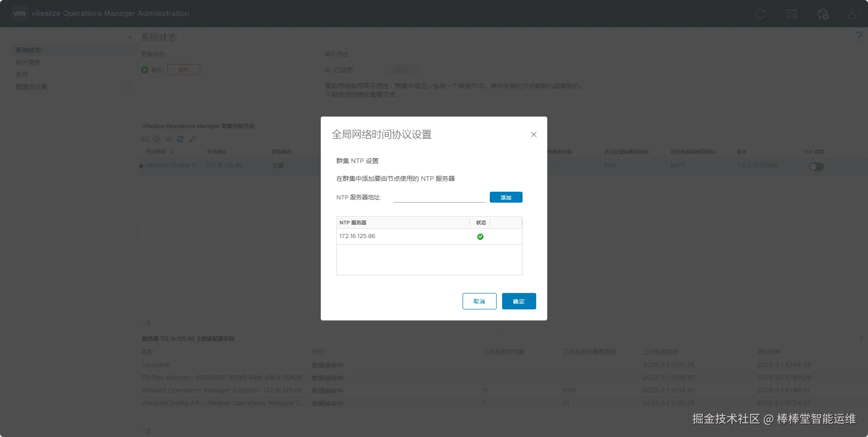Click the EP Ops adapter row name
The width and height of the screenshot is (868, 437).
[x=222, y=377]
